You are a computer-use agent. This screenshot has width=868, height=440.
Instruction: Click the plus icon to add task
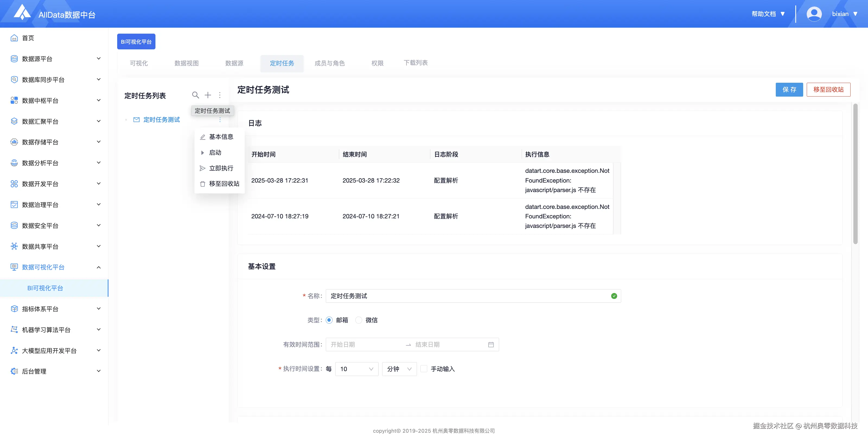208,95
